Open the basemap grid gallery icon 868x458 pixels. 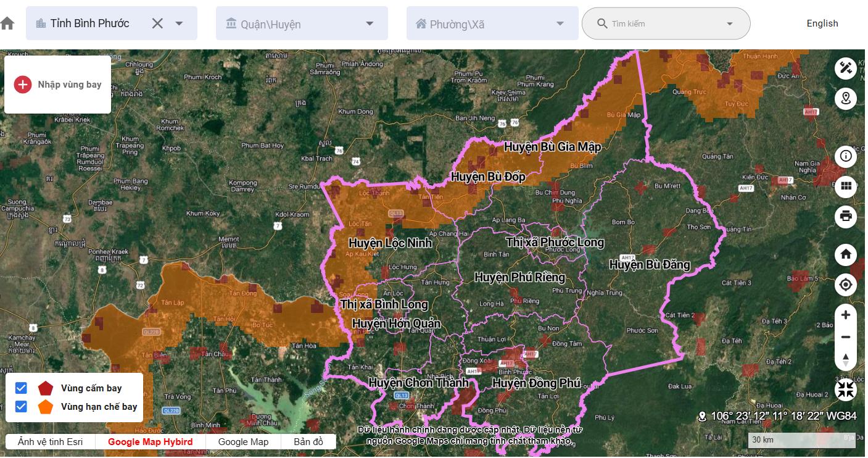(845, 186)
